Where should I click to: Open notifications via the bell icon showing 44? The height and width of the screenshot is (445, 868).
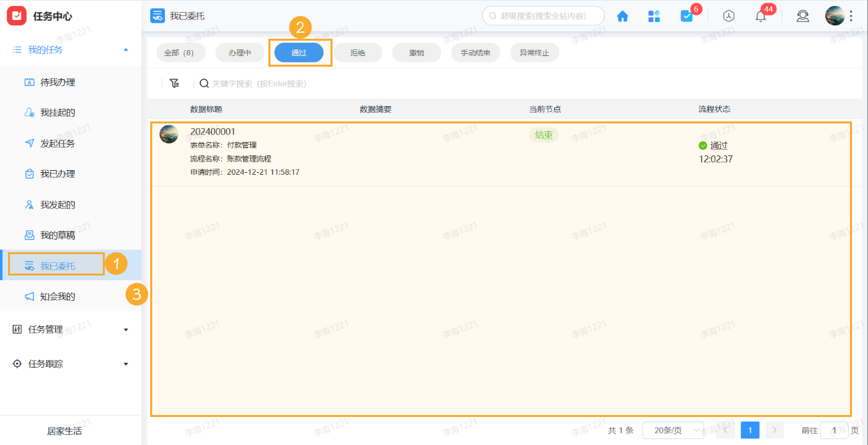pyautogui.click(x=760, y=16)
